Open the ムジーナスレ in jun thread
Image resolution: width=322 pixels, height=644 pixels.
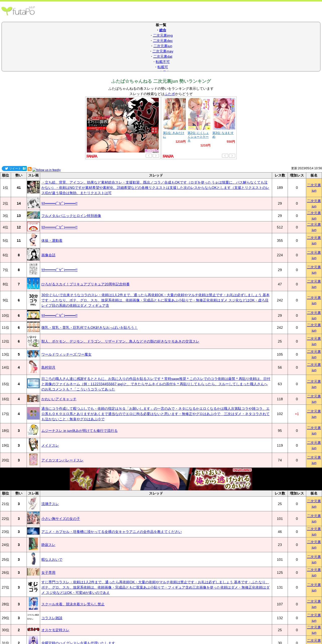[x=79, y=431]
